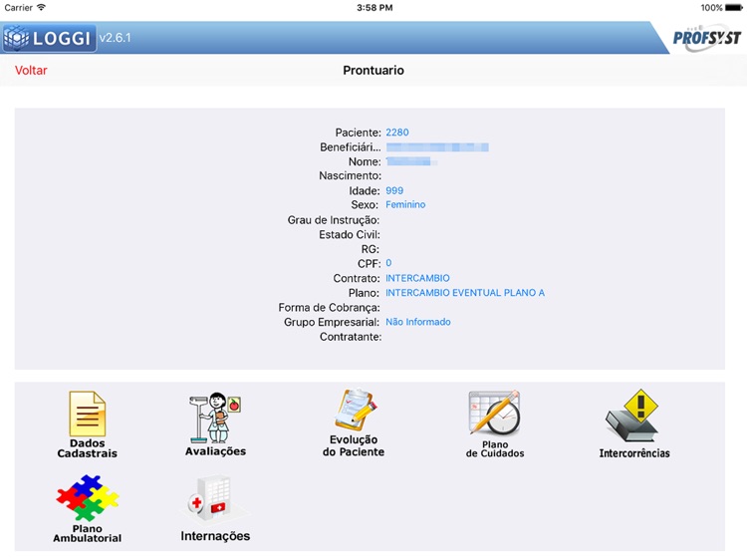
Task: Click the LOGGI logo
Action: pos(49,38)
